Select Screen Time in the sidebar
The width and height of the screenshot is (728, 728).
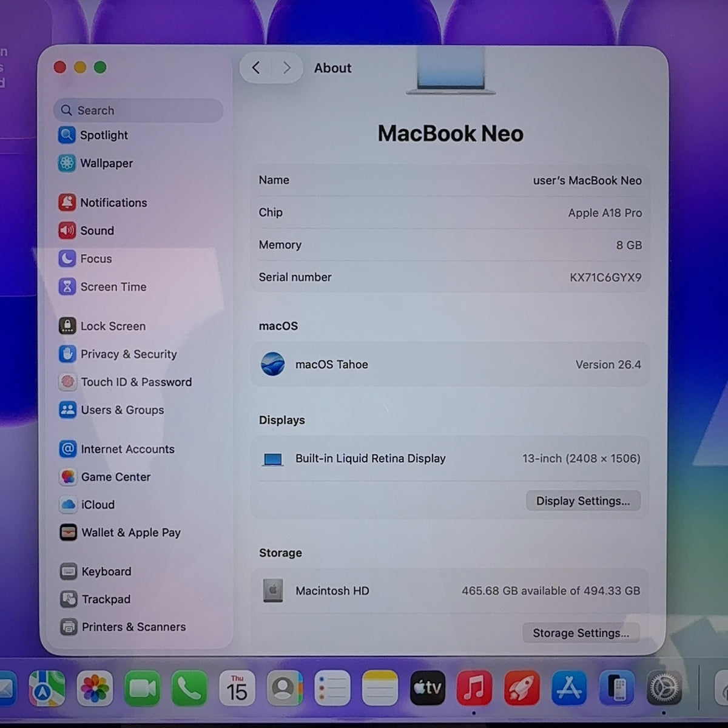tap(103, 286)
